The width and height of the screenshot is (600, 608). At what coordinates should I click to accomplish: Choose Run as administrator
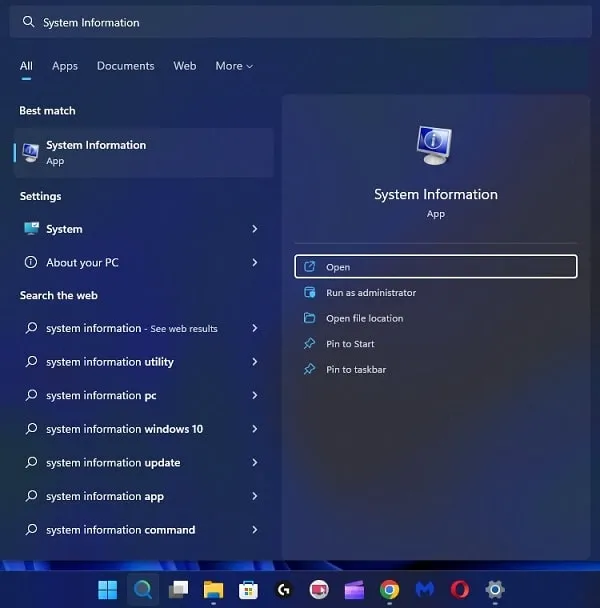click(x=370, y=293)
